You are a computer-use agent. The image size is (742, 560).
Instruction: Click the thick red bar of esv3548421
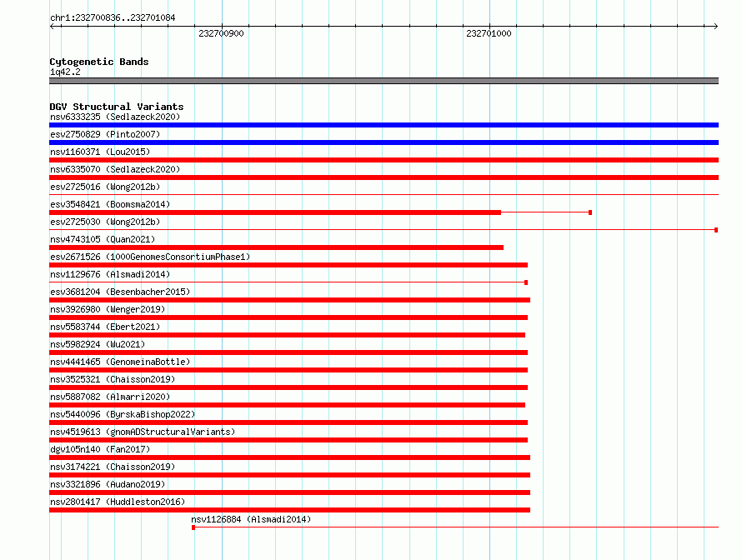(x=275, y=212)
